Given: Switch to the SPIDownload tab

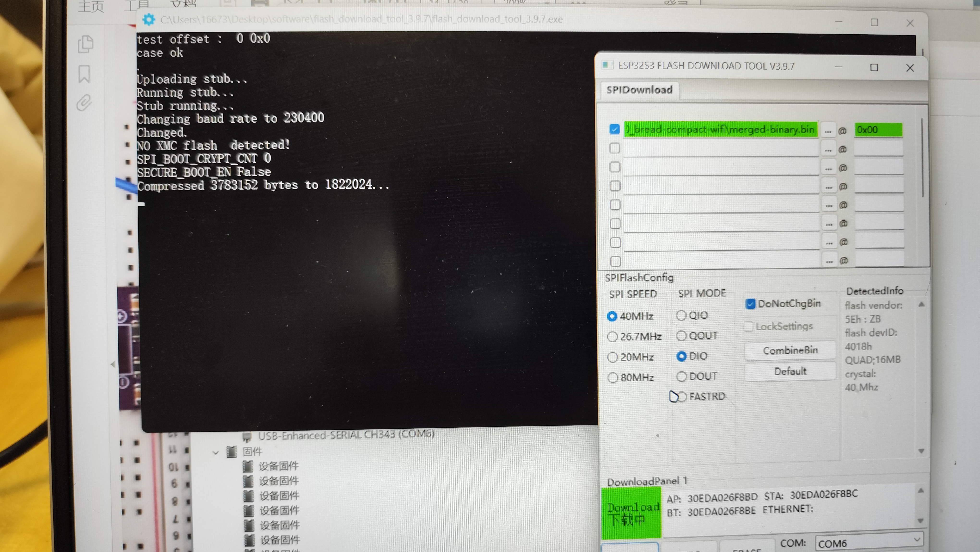Looking at the screenshot, I should point(639,90).
